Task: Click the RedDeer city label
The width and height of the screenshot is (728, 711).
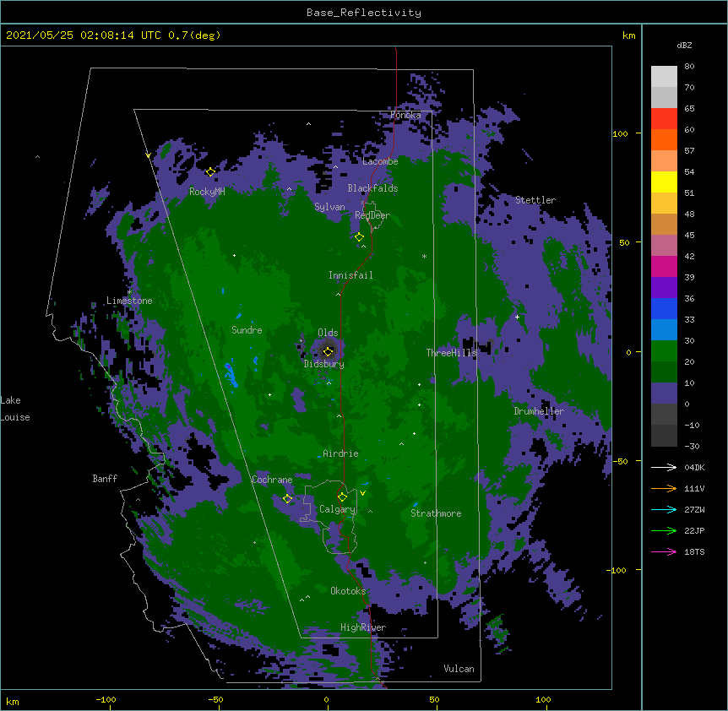Action: click(372, 215)
